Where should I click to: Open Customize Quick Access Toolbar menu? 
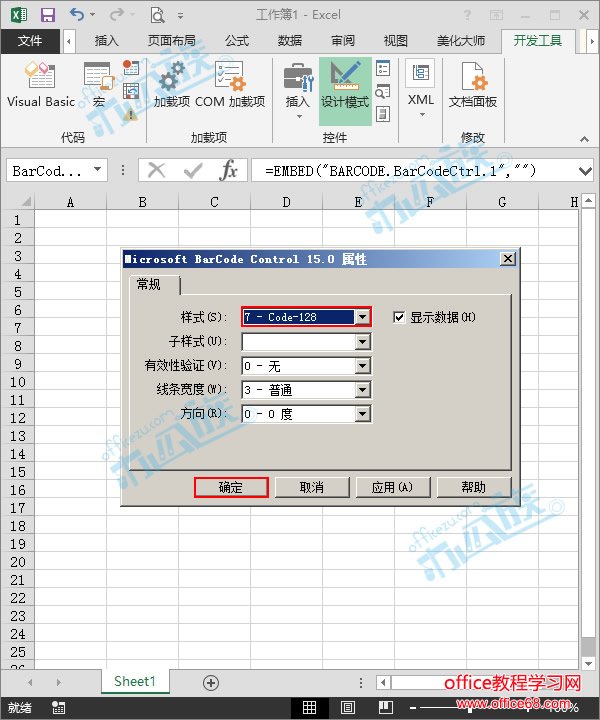(180, 16)
